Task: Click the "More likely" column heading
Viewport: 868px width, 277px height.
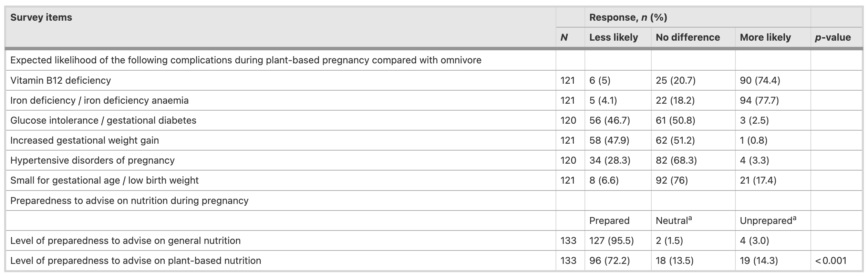Action: tap(765, 37)
